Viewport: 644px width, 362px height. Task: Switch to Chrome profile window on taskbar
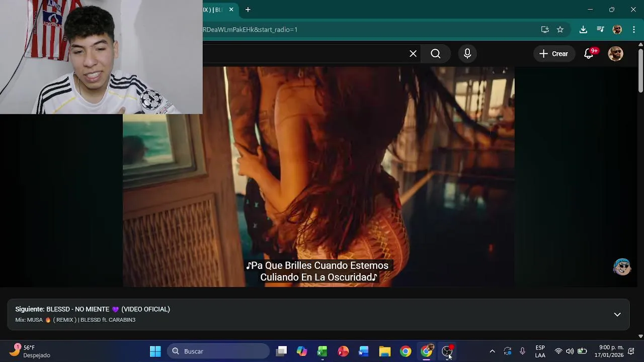[427, 351]
